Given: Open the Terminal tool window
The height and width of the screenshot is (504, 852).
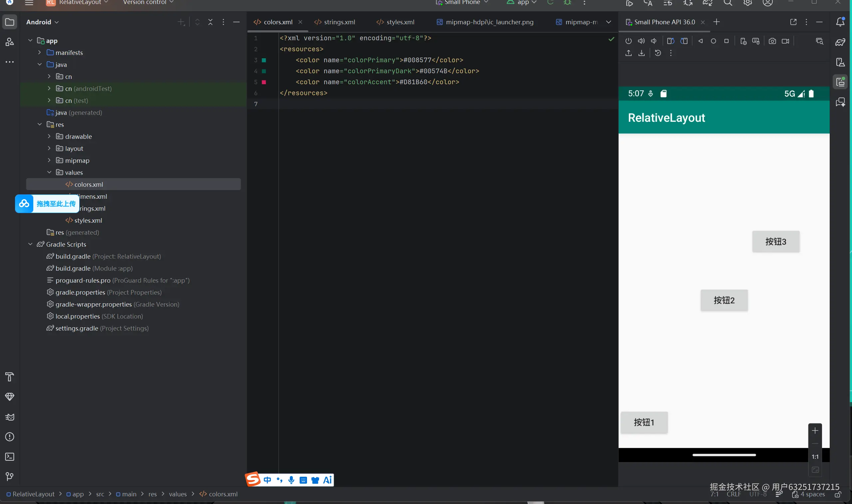Looking at the screenshot, I should (10, 457).
